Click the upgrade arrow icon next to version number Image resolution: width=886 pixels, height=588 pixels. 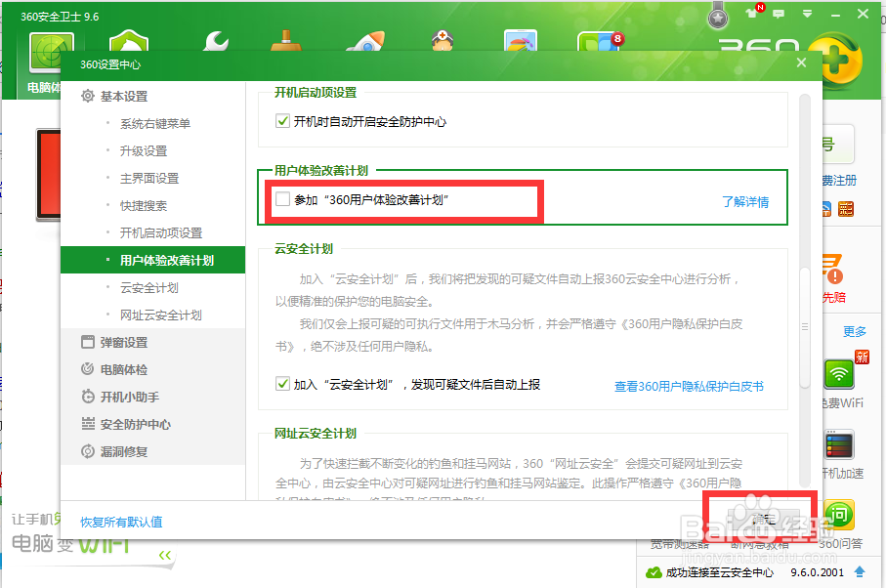pos(860,571)
